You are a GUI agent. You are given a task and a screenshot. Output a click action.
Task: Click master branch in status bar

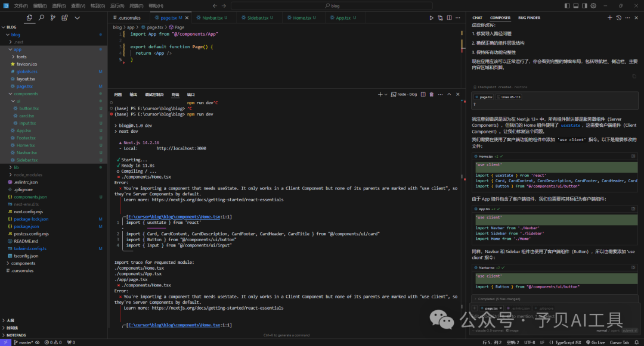click(x=23, y=342)
